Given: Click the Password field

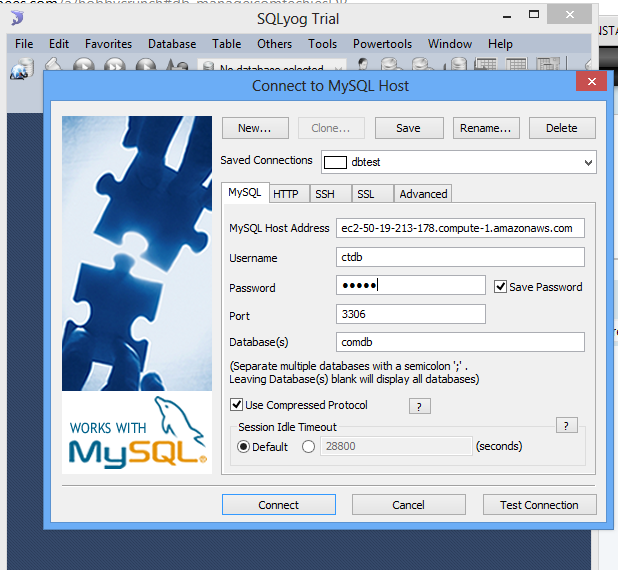Looking at the screenshot, I should point(411,285).
